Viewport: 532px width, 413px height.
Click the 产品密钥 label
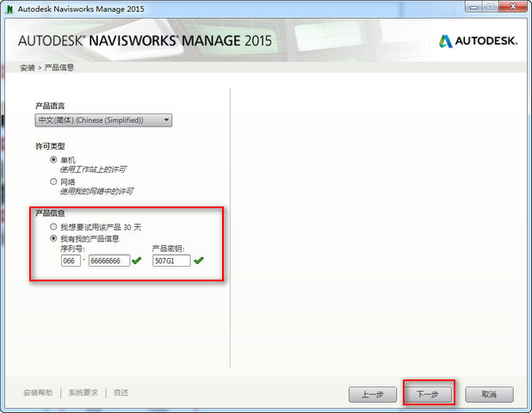(x=168, y=249)
